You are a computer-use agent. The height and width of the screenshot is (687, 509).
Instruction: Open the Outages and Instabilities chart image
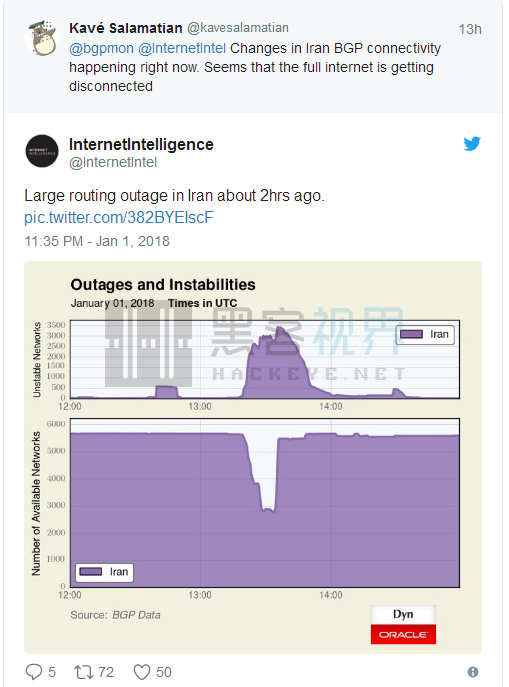253,457
